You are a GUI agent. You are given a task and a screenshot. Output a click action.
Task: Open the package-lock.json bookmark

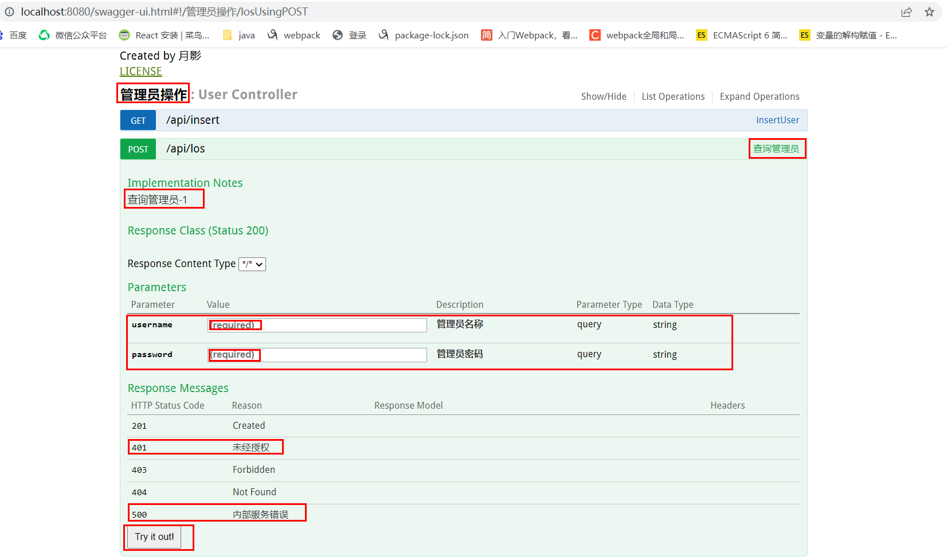pos(424,36)
